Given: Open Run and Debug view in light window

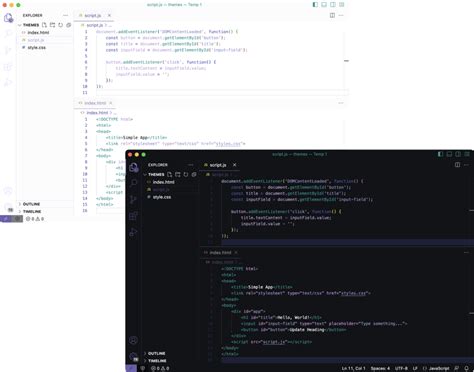Looking at the screenshot, I should [x=8, y=82].
